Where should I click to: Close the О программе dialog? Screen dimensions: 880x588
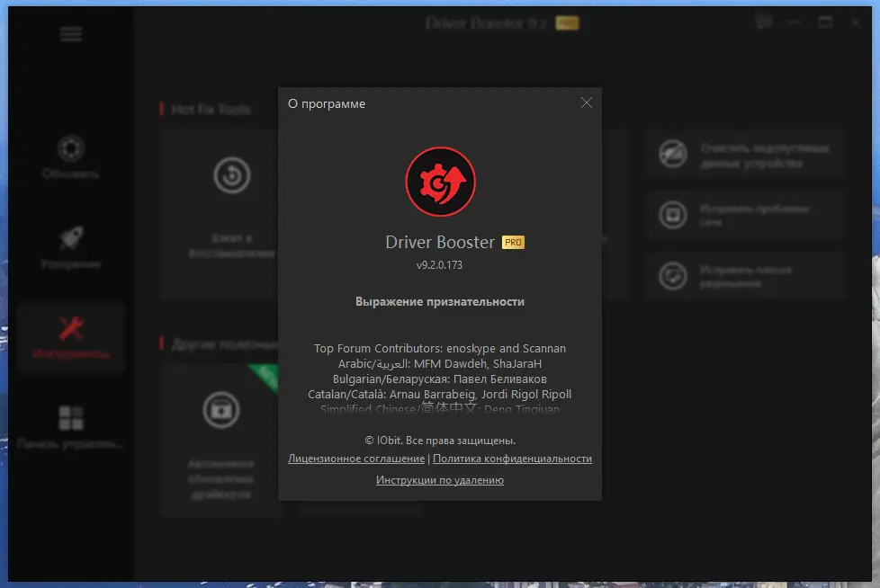point(587,102)
